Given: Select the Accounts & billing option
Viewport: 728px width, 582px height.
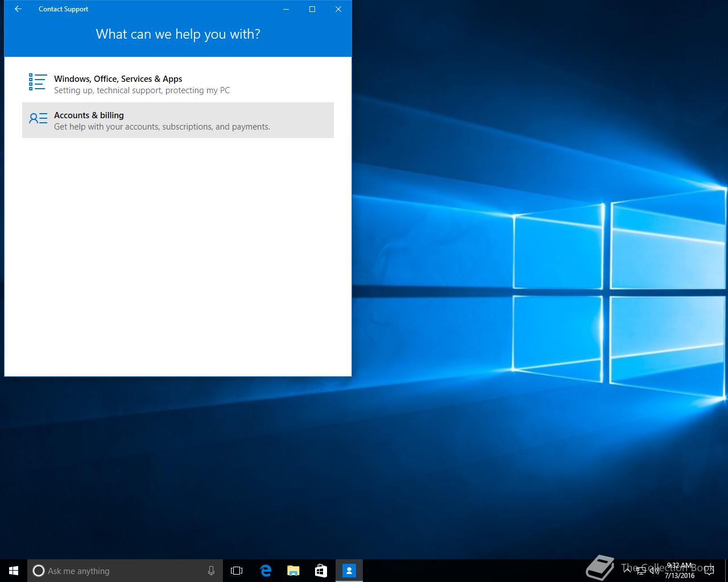Looking at the screenshot, I should click(x=178, y=120).
